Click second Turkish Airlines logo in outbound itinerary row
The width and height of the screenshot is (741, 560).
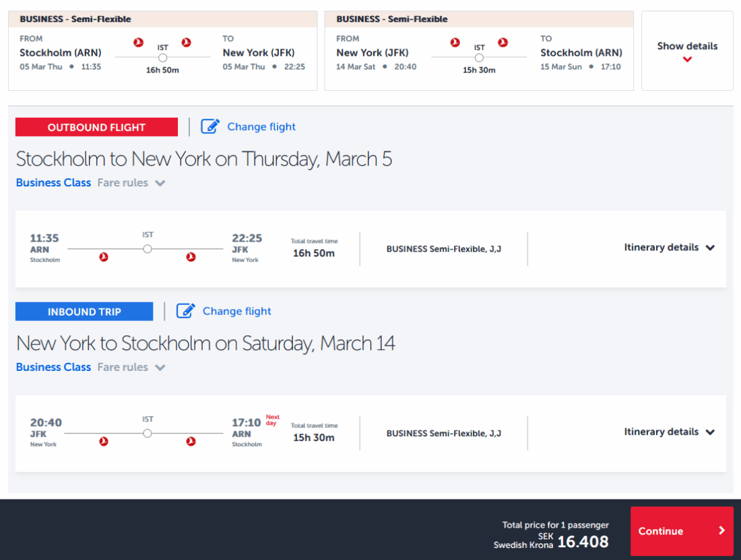tap(191, 257)
